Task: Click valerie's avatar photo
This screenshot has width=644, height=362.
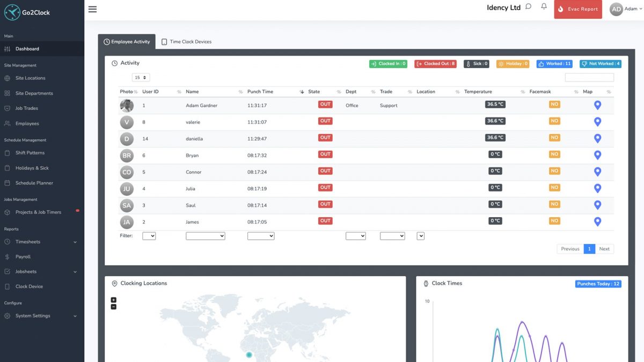Action: click(127, 122)
